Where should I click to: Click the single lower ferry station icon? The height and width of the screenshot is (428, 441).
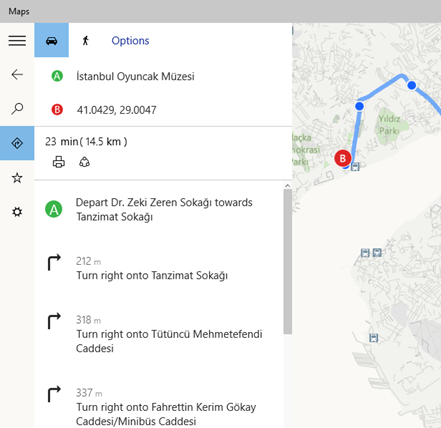click(x=374, y=338)
